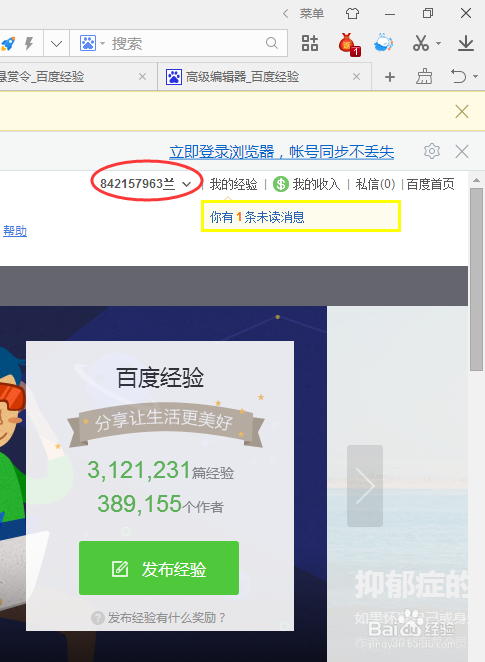Open the skin (shirt) icon

point(352,14)
